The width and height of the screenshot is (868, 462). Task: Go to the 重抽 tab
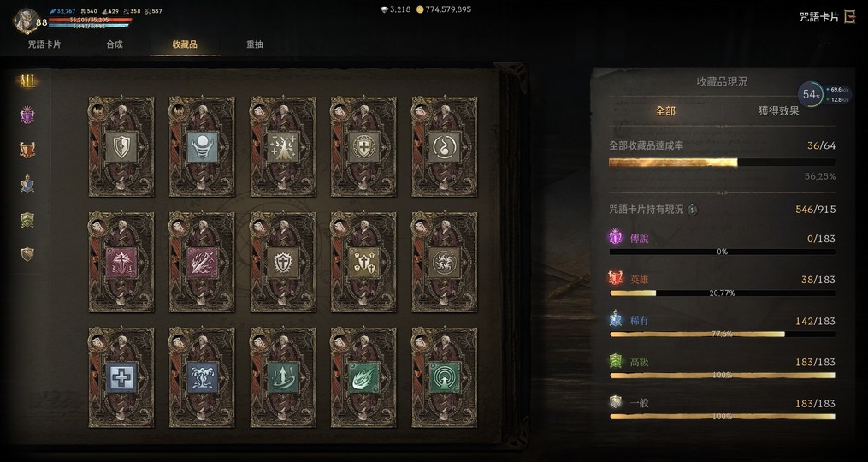point(255,44)
